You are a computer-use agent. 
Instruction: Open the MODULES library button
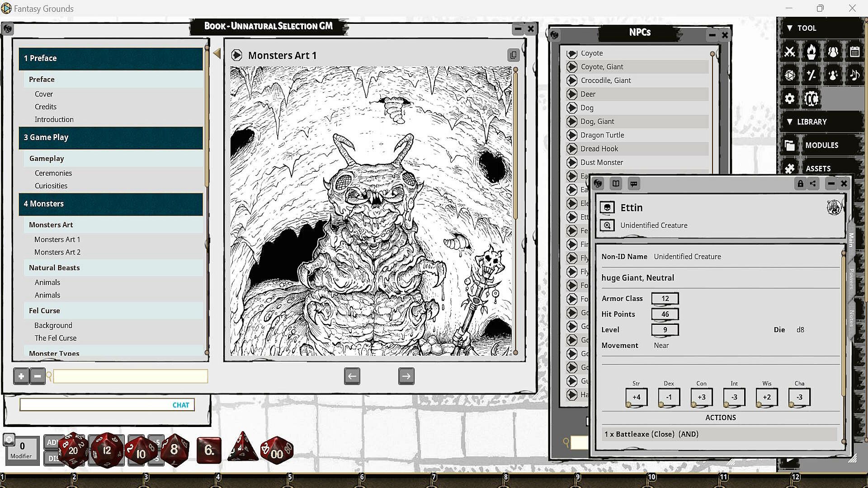tap(821, 145)
